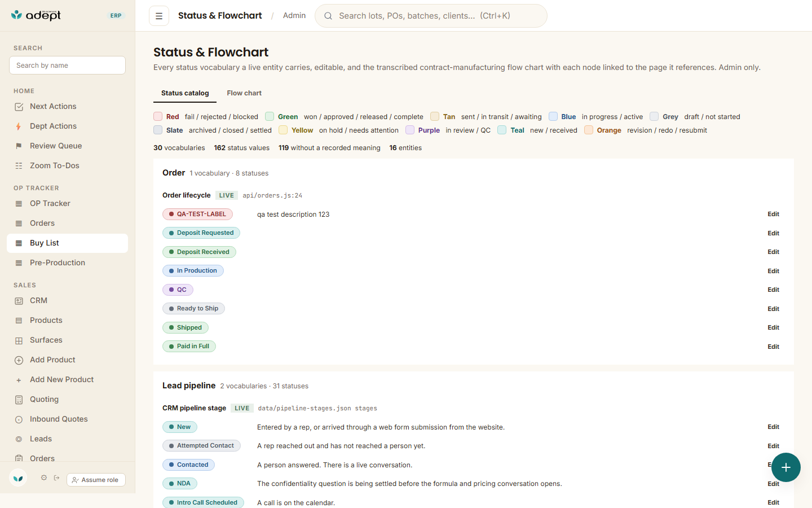Click the Assume role button
This screenshot has height=508, width=812.
coord(96,480)
